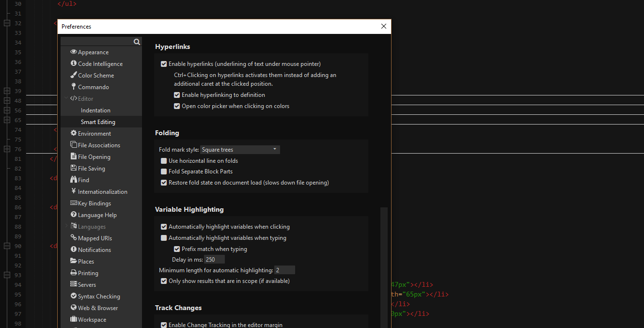Check Fold Separate Block Parts
This screenshot has width=644, height=328.
pyautogui.click(x=164, y=171)
